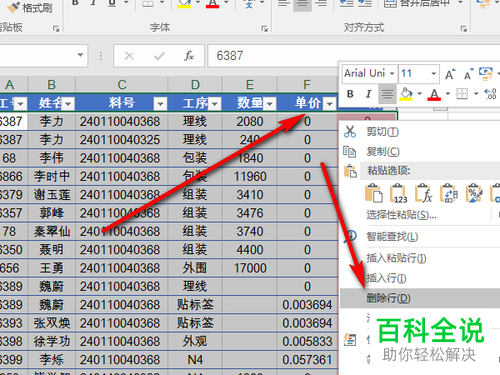
Task: Select the cell with name 谢玉莲
Action: pos(52,195)
